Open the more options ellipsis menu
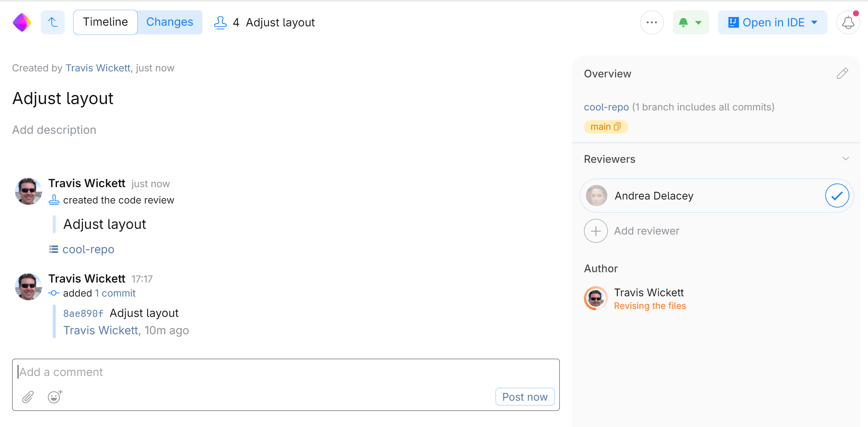Viewport: 868px width, 427px height. tap(652, 22)
